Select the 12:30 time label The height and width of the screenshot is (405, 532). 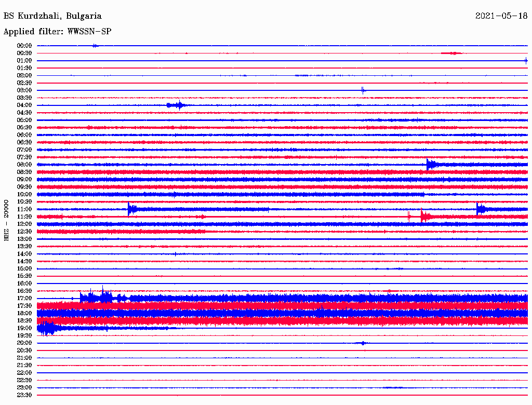coord(24,232)
